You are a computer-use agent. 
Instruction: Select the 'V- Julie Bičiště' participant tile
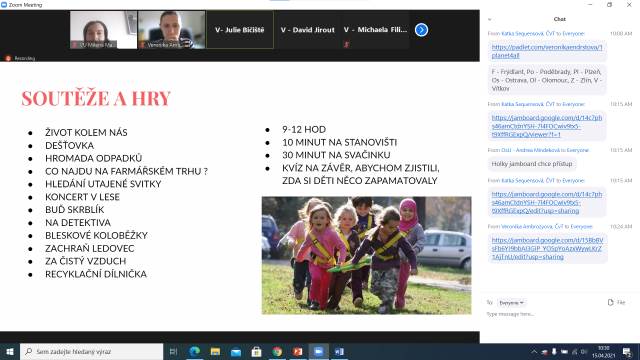click(x=240, y=30)
